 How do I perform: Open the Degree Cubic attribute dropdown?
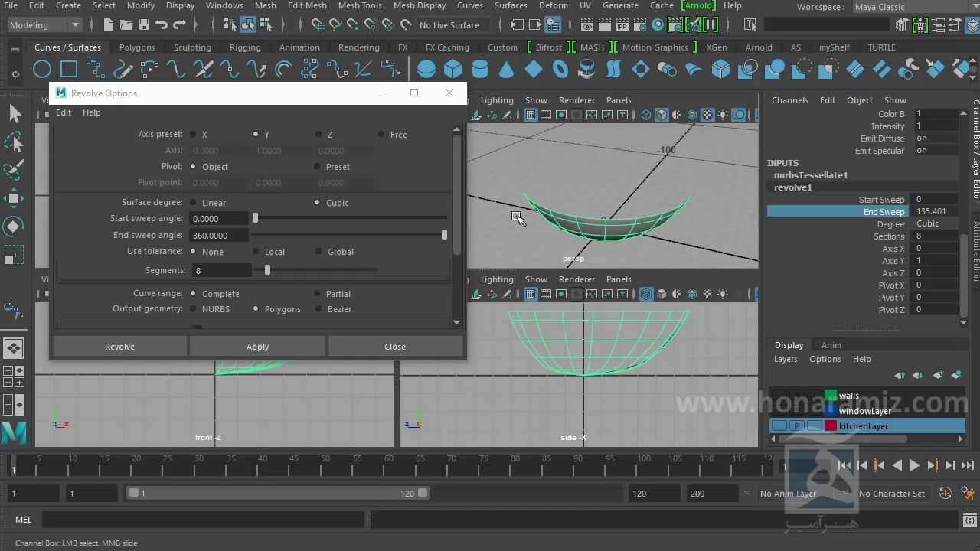coord(935,224)
